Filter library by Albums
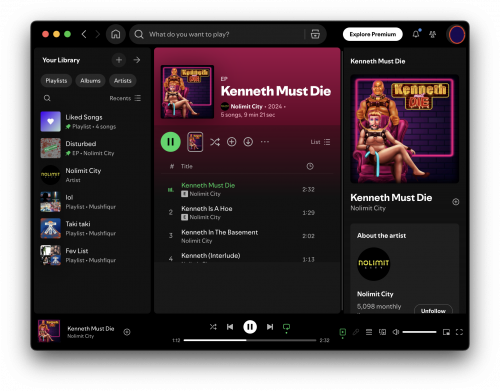 click(90, 81)
